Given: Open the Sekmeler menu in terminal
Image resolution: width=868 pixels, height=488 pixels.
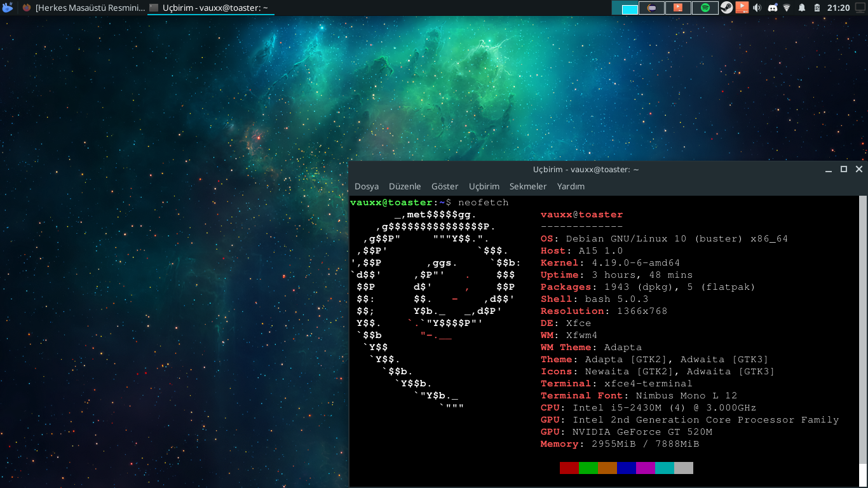Looking at the screenshot, I should point(528,186).
